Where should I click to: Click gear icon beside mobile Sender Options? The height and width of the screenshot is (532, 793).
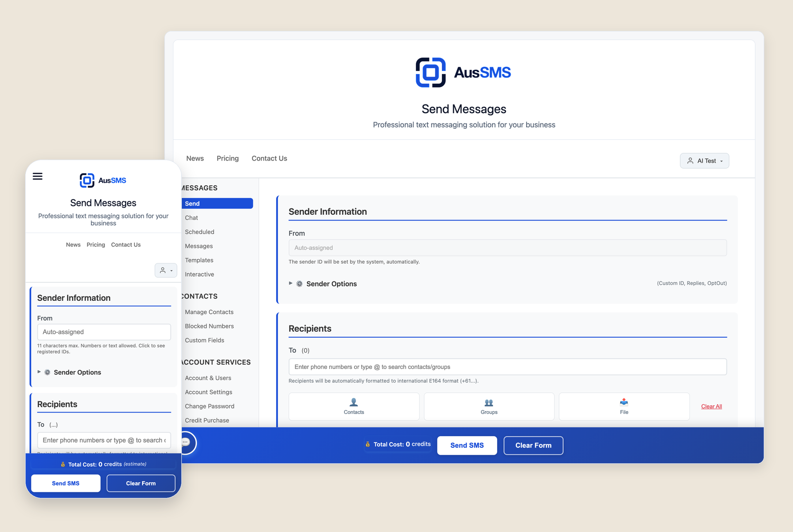click(47, 372)
